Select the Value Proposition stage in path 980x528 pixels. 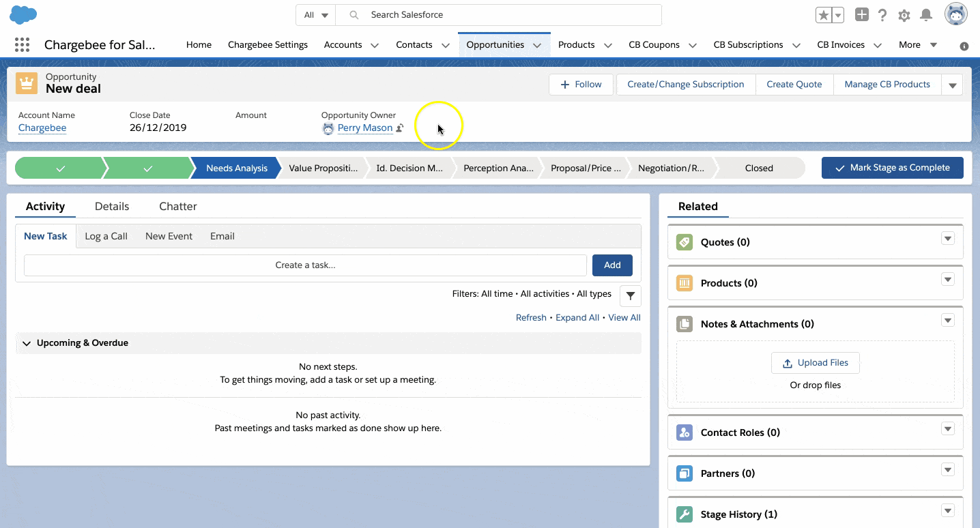(x=323, y=168)
